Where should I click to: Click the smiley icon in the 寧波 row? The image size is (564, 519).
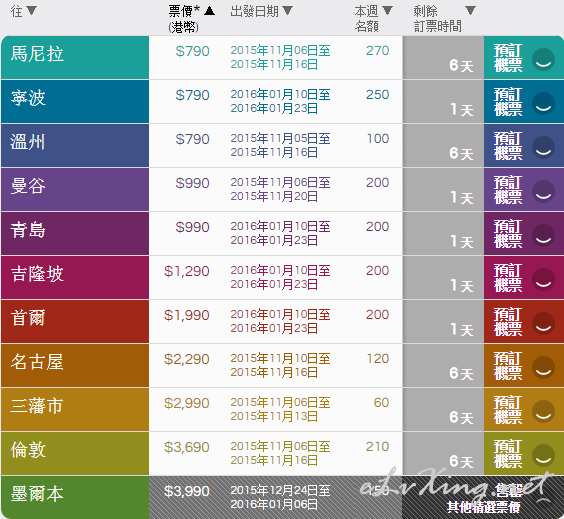point(543,104)
